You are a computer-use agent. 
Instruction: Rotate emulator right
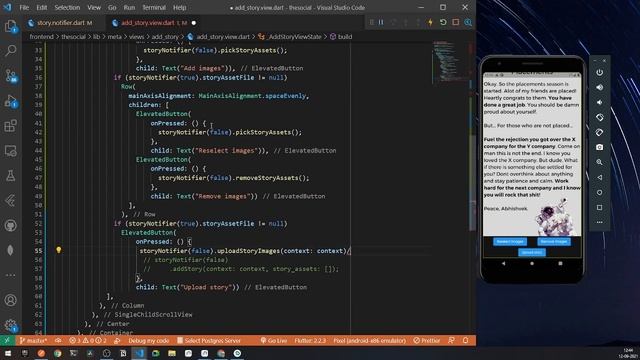599,132
